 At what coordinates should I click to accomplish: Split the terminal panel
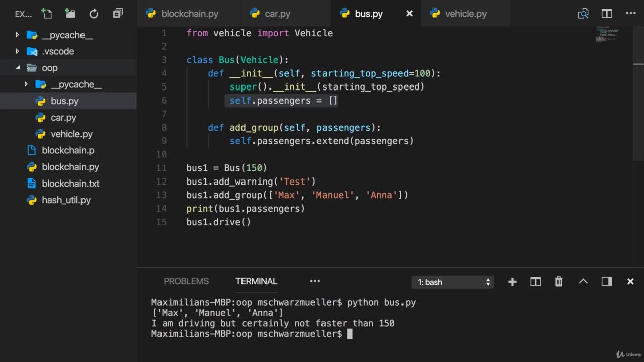pos(535,282)
